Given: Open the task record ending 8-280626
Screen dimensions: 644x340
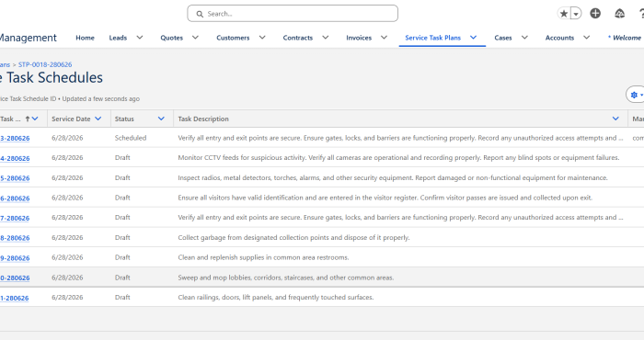Looking at the screenshot, I should [x=15, y=238].
